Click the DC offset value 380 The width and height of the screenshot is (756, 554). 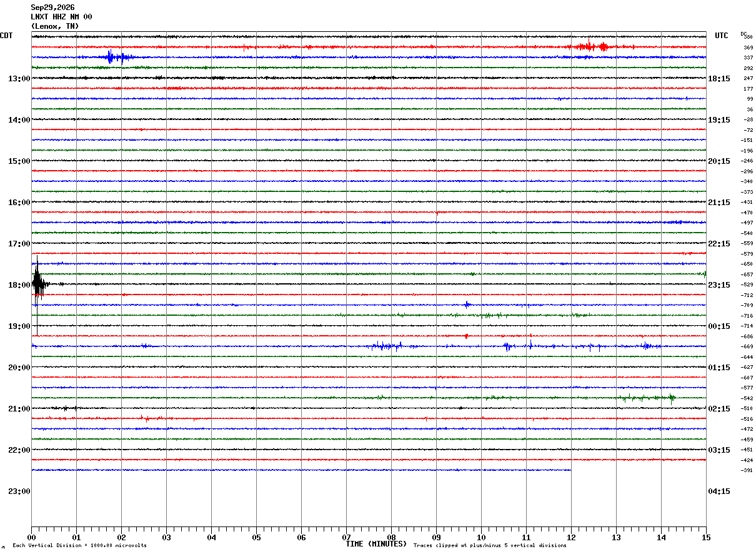coord(748,37)
